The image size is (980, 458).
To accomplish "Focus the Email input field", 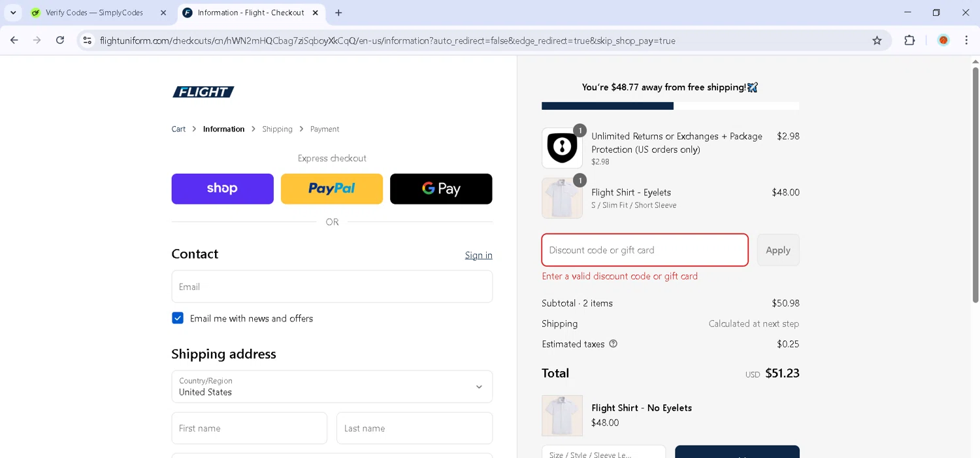I will coord(332,287).
